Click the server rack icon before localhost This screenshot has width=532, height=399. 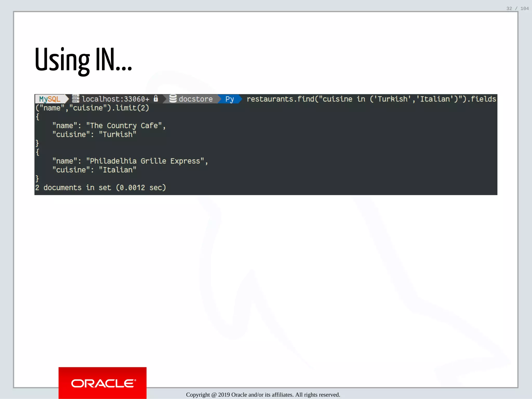point(76,99)
